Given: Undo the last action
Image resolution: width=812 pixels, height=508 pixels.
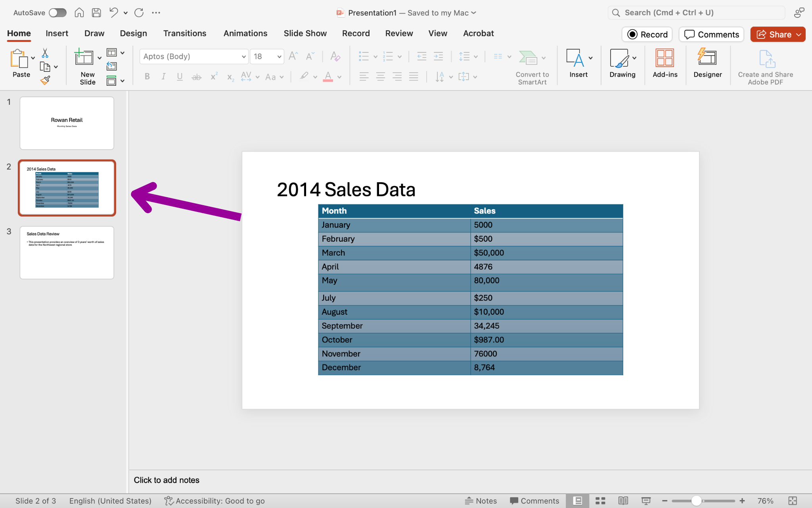Looking at the screenshot, I should [114, 13].
